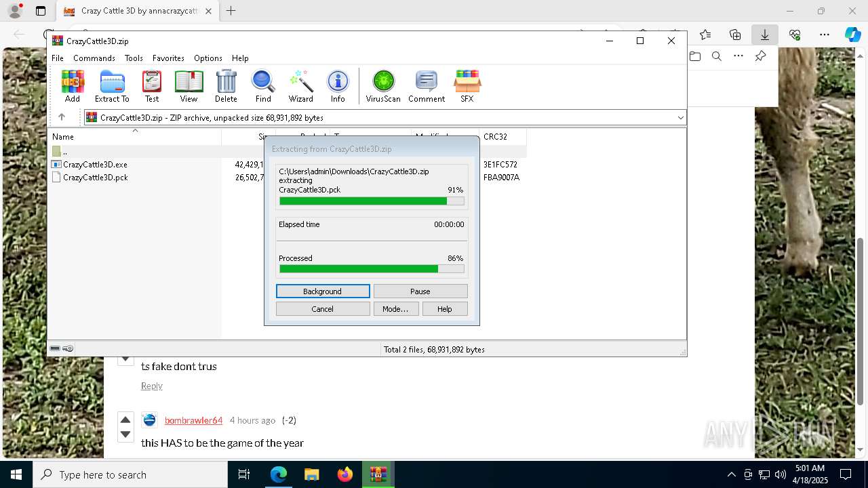The height and width of the screenshot is (488, 868).
Task: Upvote bombrawler64's comment
Action: tap(125, 420)
